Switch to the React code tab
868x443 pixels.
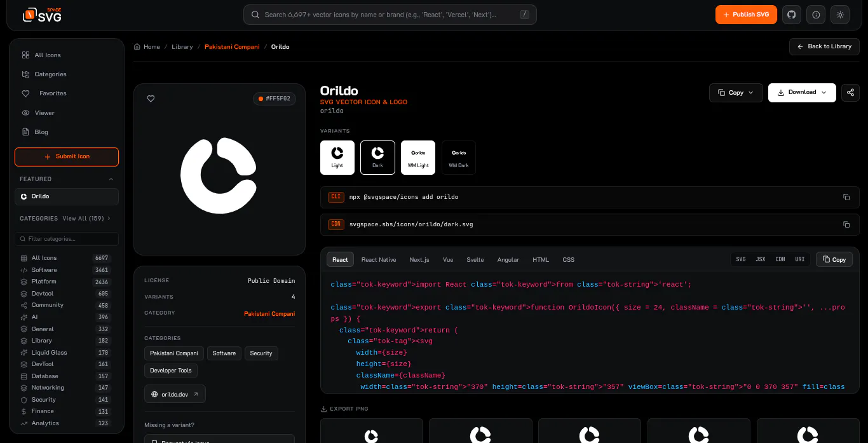click(340, 259)
